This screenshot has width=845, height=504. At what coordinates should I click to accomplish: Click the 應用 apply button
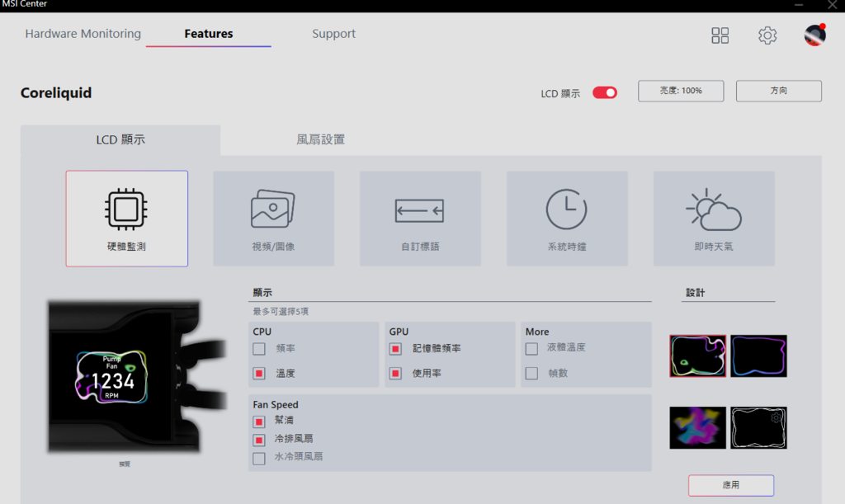(x=731, y=485)
